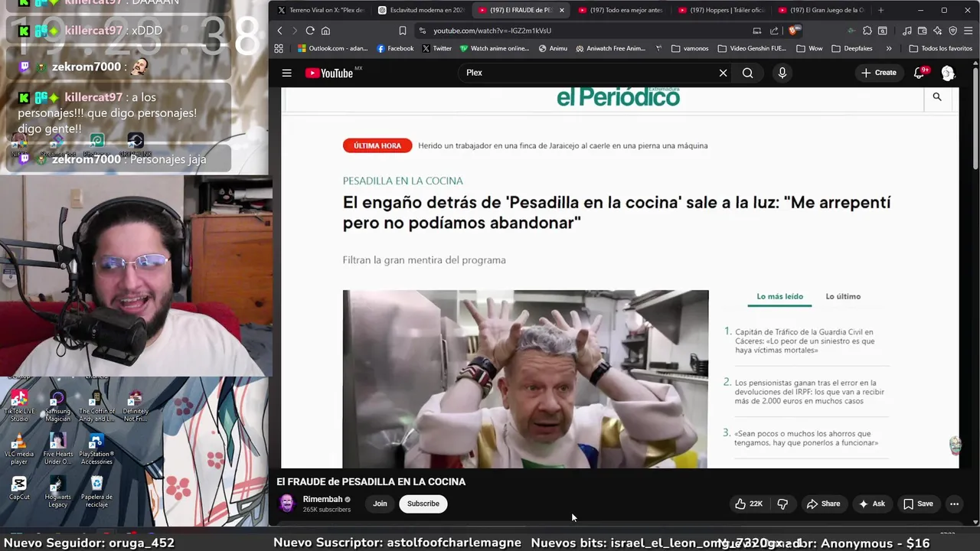Viewport: 980px width, 551px height.
Task: Submit search with the magnifier button
Action: [x=747, y=73]
